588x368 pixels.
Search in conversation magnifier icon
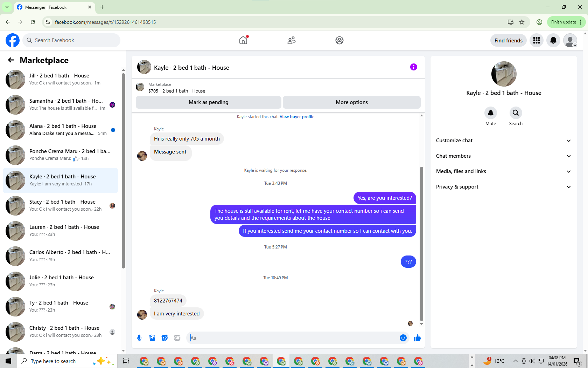(x=516, y=113)
